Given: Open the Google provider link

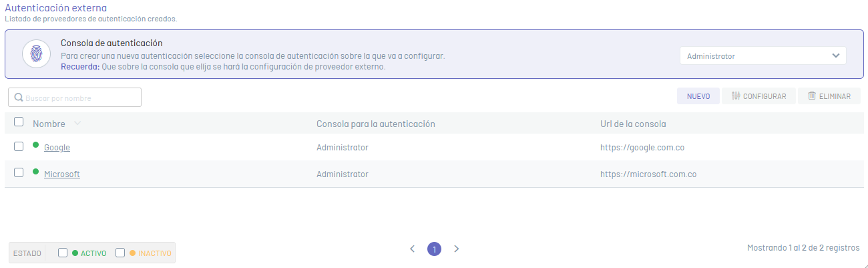Looking at the screenshot, I should (57, 148).
